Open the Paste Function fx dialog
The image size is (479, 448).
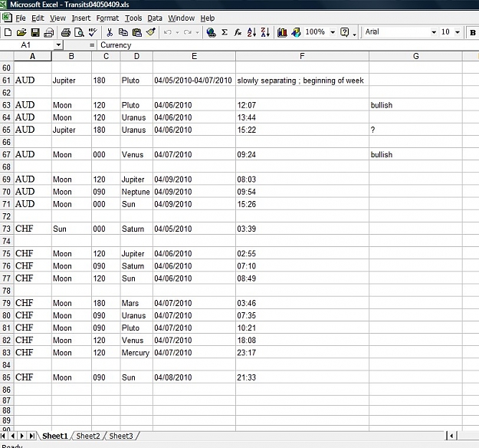tap(238, 32)
